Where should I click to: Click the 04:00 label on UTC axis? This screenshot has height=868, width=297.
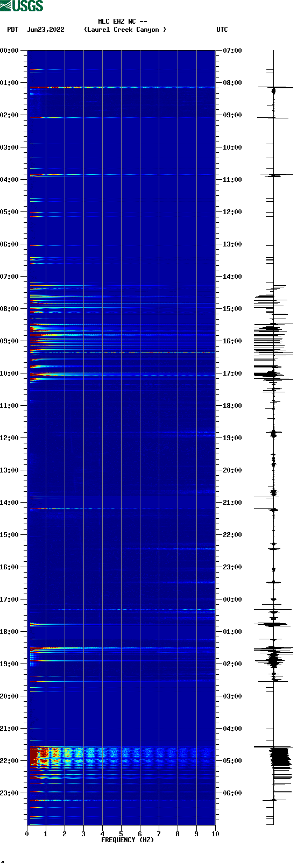pos(232,729)
